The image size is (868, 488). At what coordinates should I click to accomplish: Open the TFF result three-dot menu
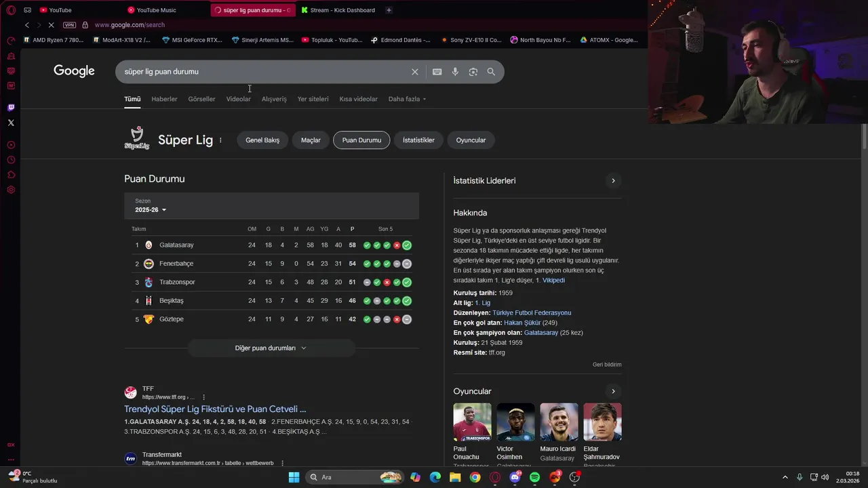[203, 397]
